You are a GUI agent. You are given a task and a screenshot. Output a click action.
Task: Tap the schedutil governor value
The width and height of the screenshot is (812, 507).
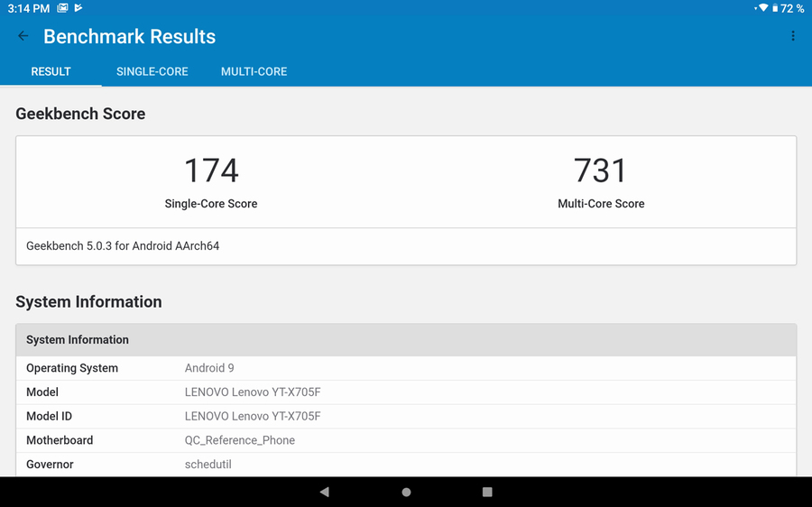click(208, 464)
